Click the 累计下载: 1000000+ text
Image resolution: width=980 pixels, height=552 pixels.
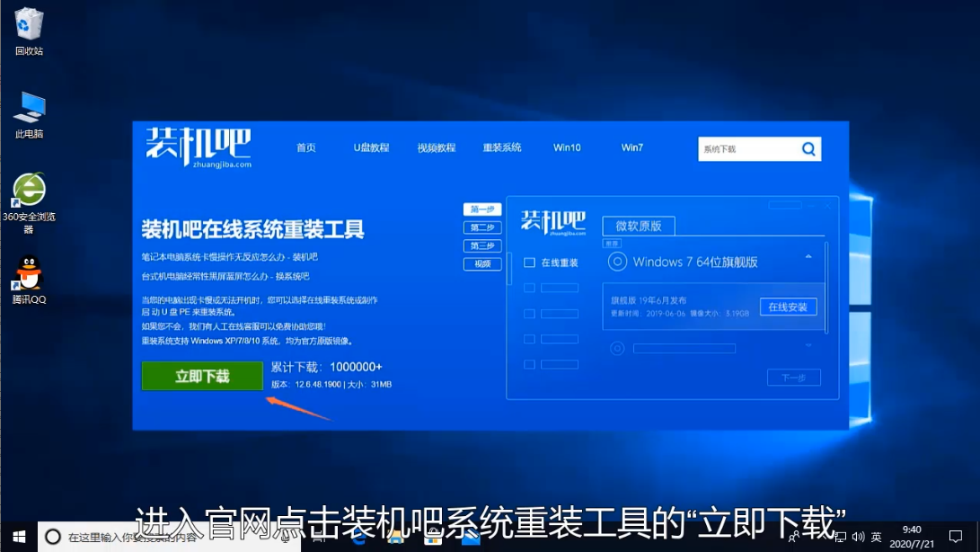[326, 367]
